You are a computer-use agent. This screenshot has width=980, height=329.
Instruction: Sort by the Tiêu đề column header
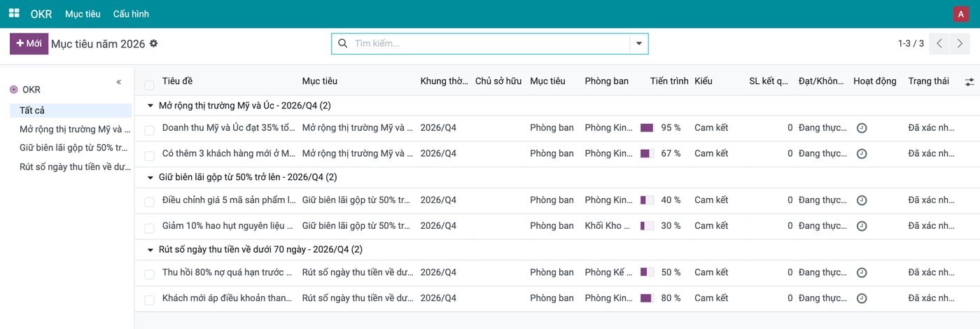coord(177,81)
